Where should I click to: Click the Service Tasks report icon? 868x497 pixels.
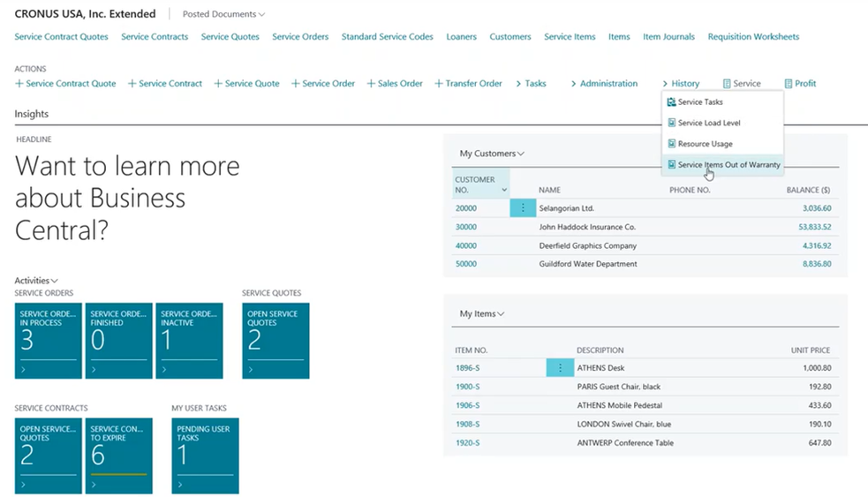pyautogui.click(x=672, y=102)
